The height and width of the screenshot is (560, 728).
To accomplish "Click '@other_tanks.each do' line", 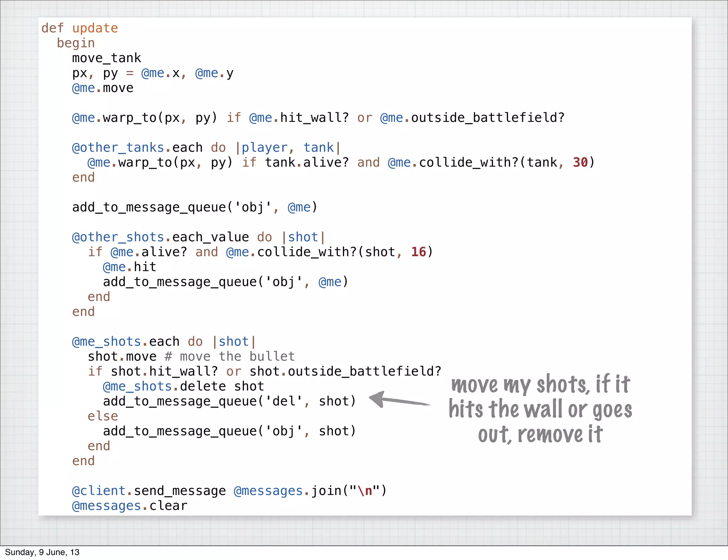I will click(x=206, y=147).
